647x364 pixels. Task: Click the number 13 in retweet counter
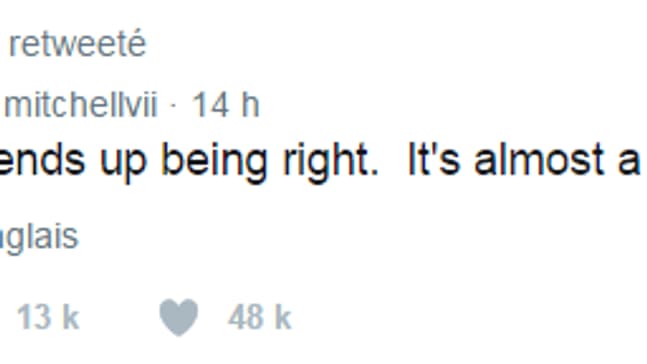tap(34, 317)
